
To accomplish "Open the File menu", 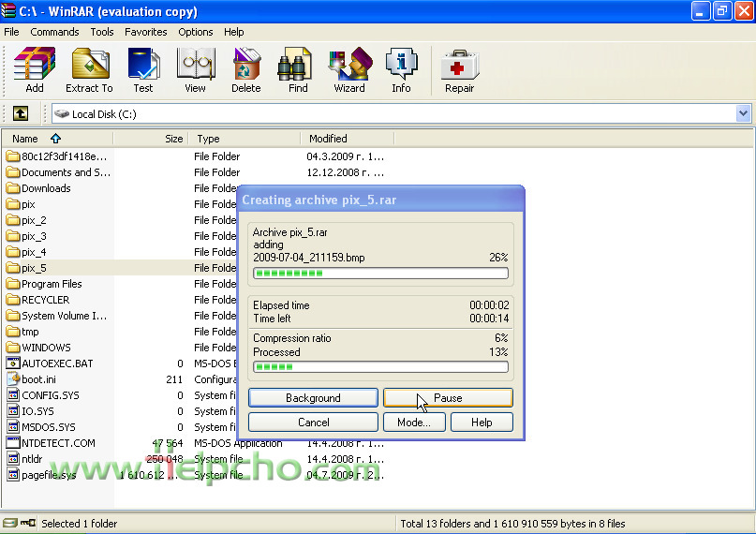I will pos(11,32).
